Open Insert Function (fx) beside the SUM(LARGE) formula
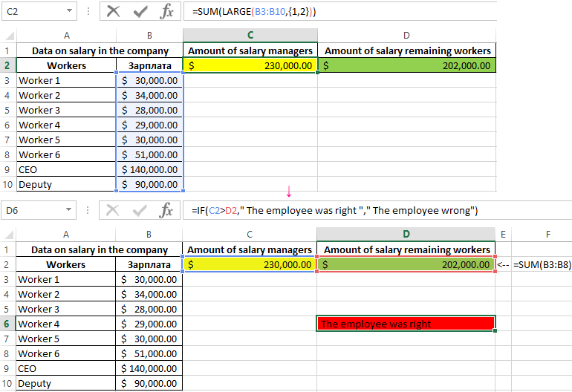This screenshot has width=572, height=392. [167, 11]
